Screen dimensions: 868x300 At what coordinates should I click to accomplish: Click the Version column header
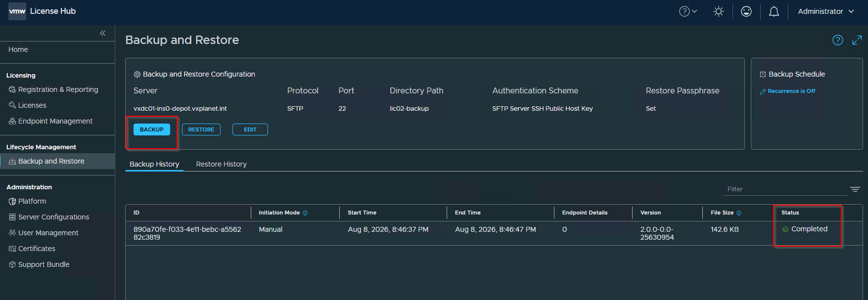point(650,213)
